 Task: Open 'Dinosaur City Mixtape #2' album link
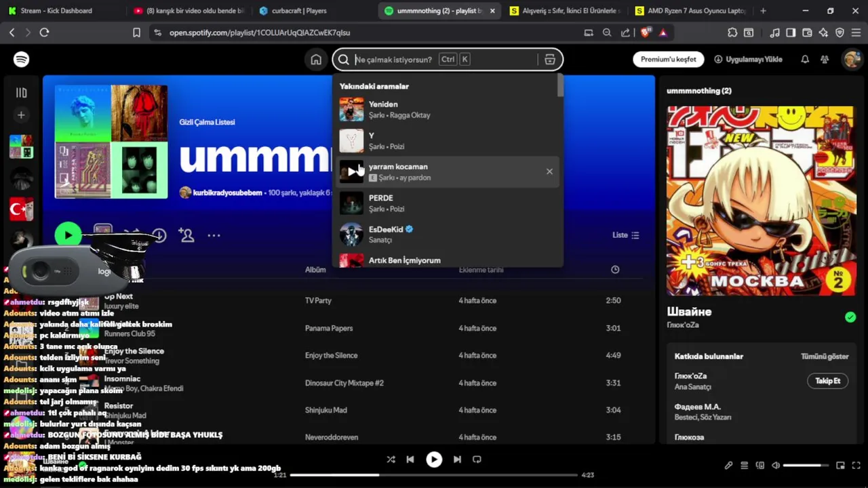[x=344, y=383]
